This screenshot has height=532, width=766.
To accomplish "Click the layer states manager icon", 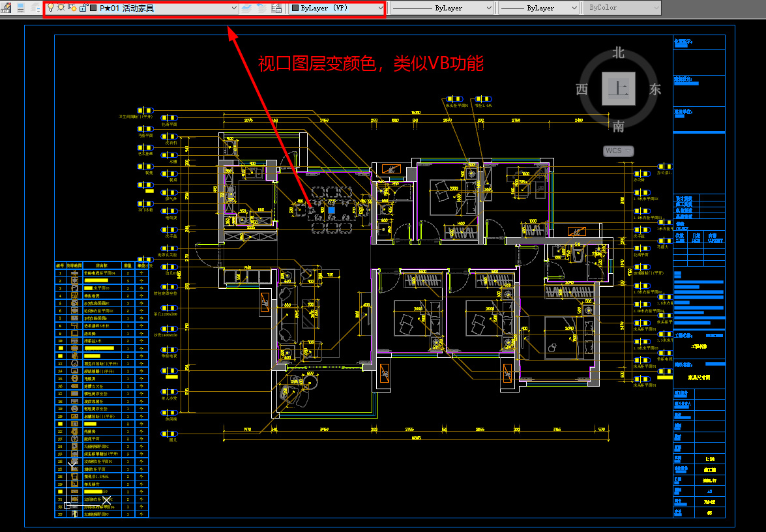I will pos(36,8).
